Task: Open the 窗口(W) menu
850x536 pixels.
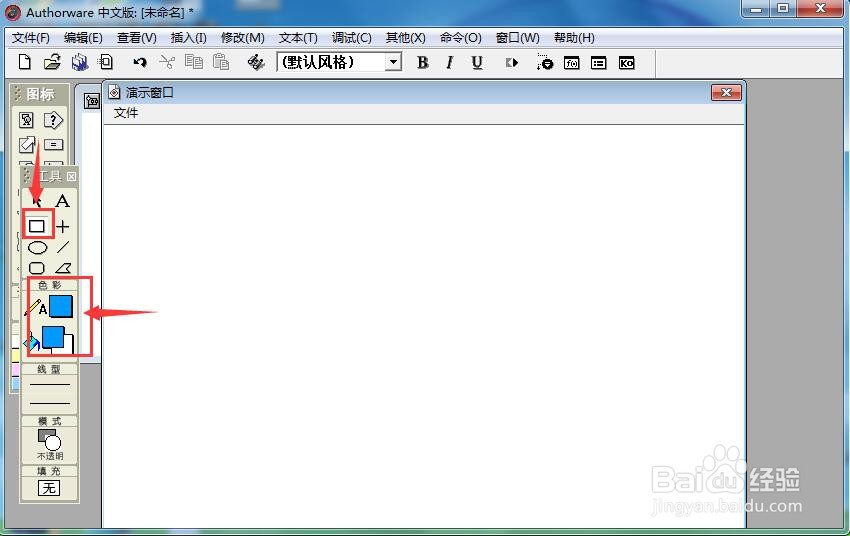Action: 518,38
